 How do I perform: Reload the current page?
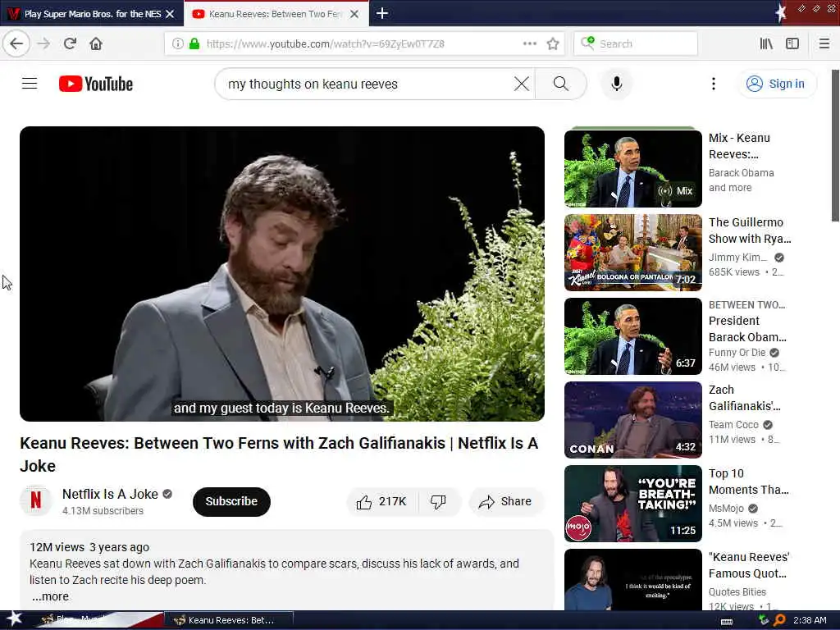point(70,43)
